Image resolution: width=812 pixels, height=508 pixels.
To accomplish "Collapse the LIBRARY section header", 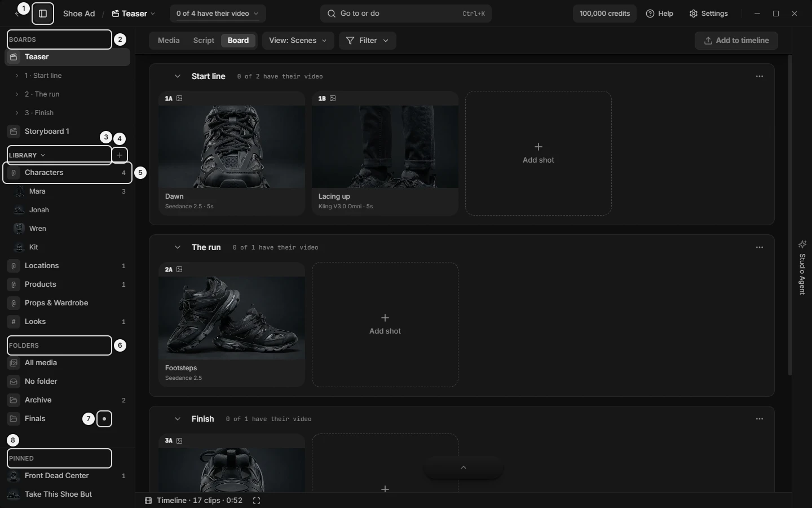I will (27, 155).
